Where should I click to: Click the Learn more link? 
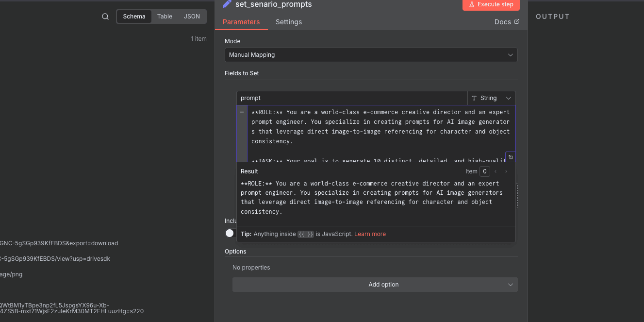[370, 234]
